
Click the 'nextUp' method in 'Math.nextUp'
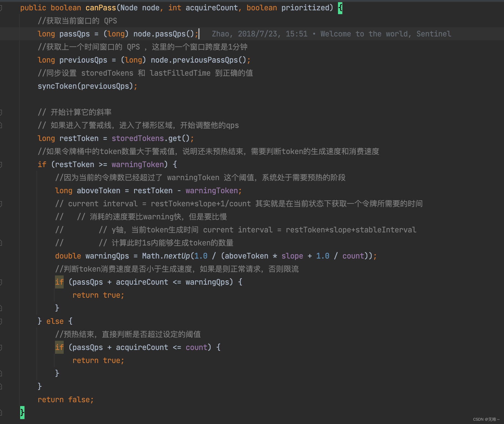[177, 256]
